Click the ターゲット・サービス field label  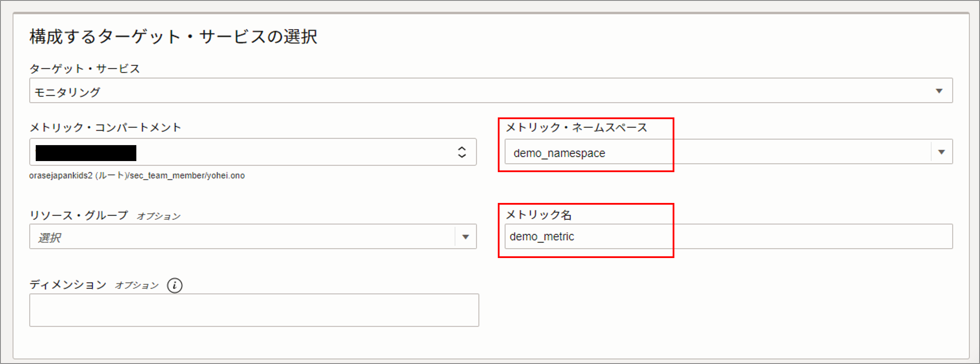(85, 69)
